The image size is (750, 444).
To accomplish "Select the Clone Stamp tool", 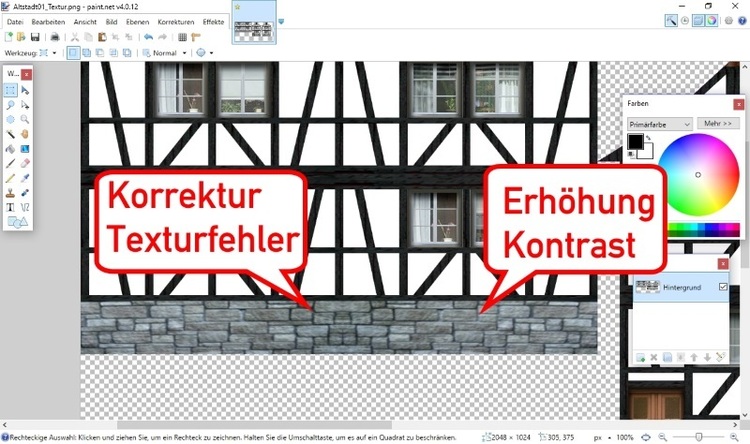I will [x=10, y=193].
